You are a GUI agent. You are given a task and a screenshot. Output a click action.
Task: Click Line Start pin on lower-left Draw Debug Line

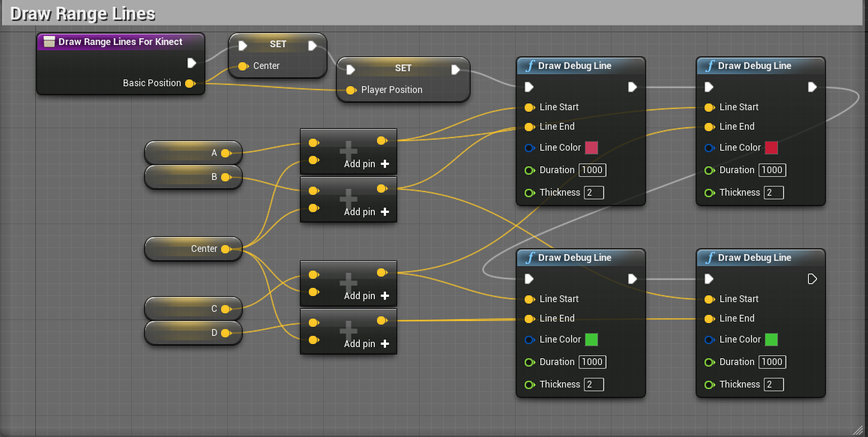point(529,299)
